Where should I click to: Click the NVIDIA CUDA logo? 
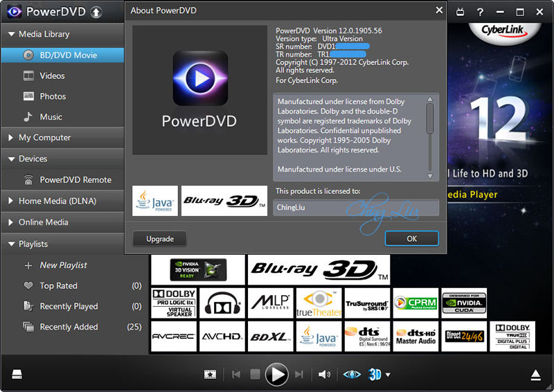coord(464,303)
